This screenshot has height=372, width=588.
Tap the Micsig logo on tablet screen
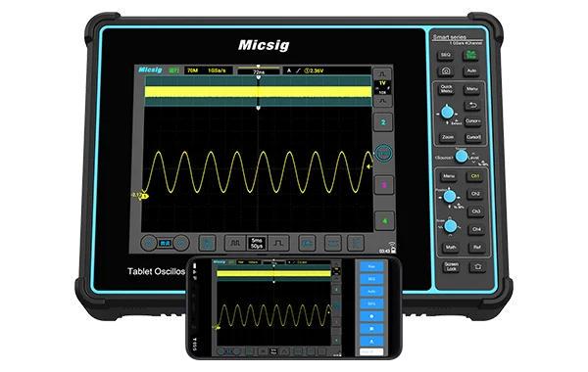pyautogui.click(x=150, y=70)
